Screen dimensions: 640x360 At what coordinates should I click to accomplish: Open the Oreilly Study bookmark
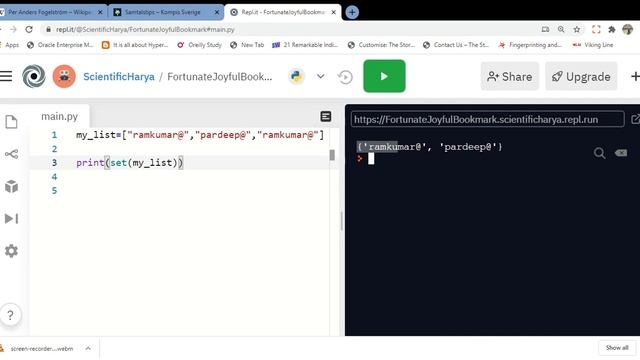point(199,45)
